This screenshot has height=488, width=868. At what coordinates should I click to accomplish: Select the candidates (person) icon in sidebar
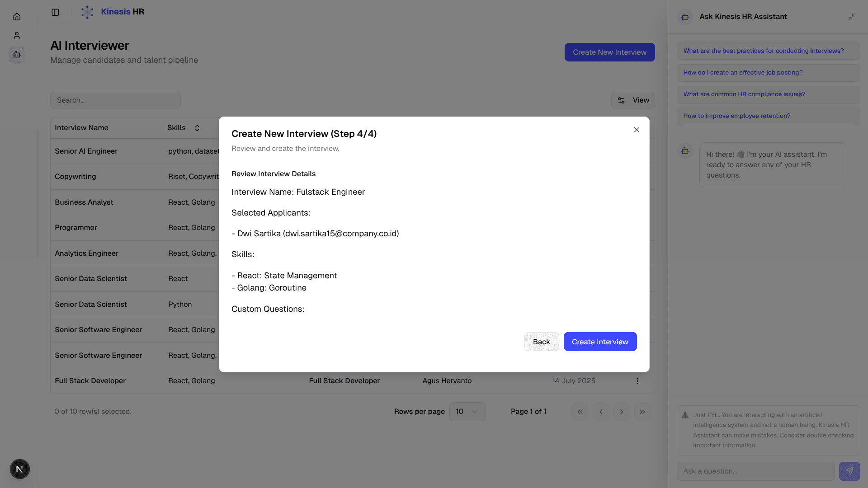(x=17, y=35)
